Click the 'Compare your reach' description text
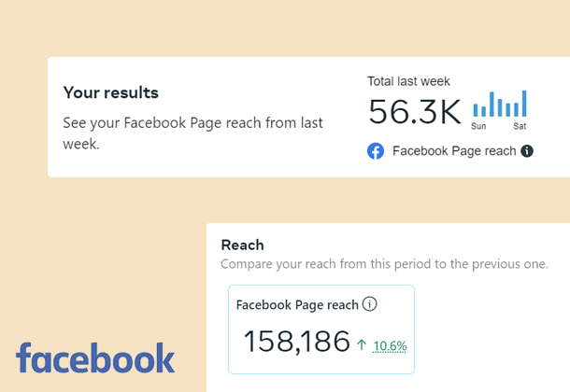The image size is (570, 392). [x=384, y=264]
